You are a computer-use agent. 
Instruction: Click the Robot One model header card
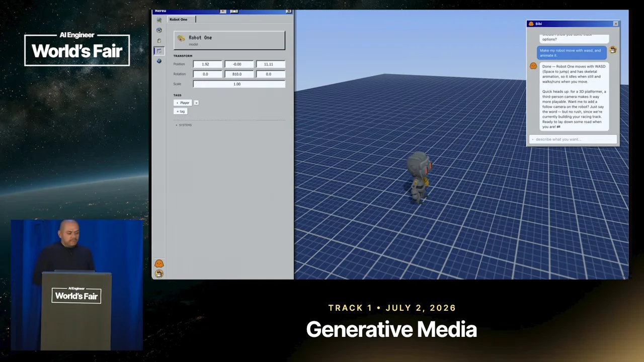coord(229,40)
